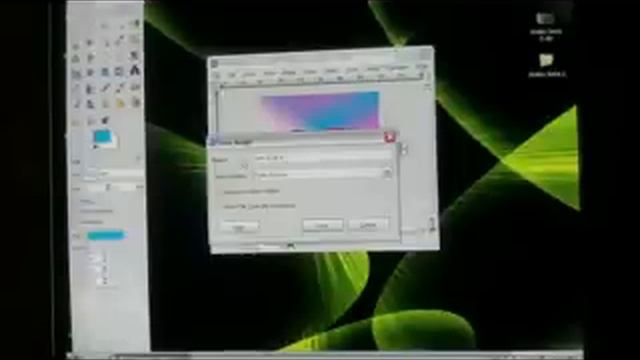The image size is (640, 360).
Task: Open the Select menu in image window
Action: point(269,73)
